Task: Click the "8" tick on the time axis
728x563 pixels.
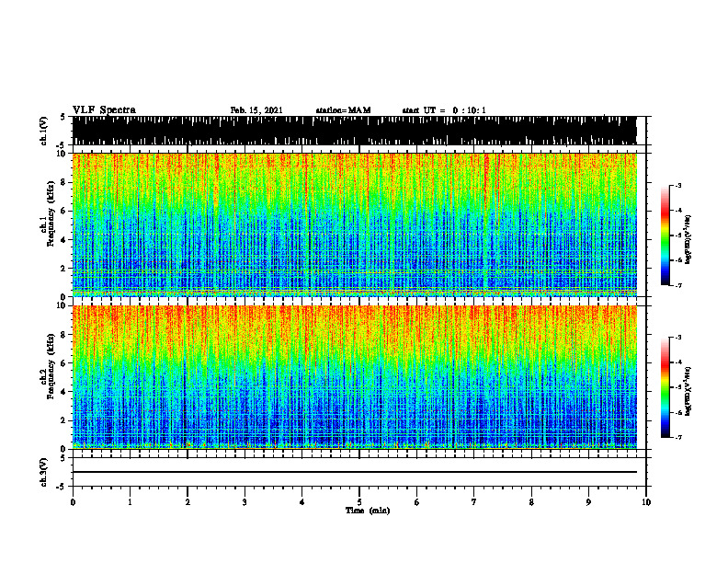Action: (x=531, y=502)
